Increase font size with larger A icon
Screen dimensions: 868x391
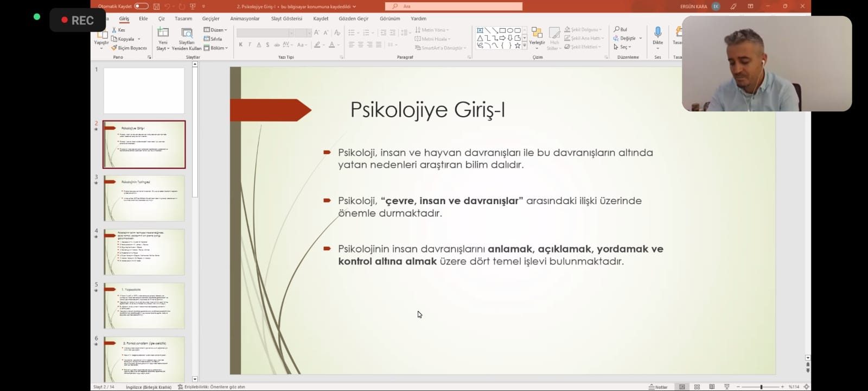317,33
